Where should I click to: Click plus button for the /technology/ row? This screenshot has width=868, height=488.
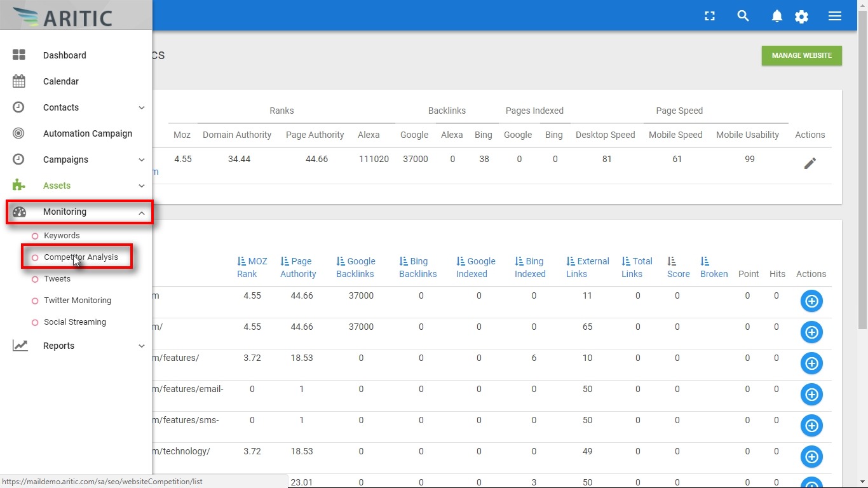pos(811,456)
